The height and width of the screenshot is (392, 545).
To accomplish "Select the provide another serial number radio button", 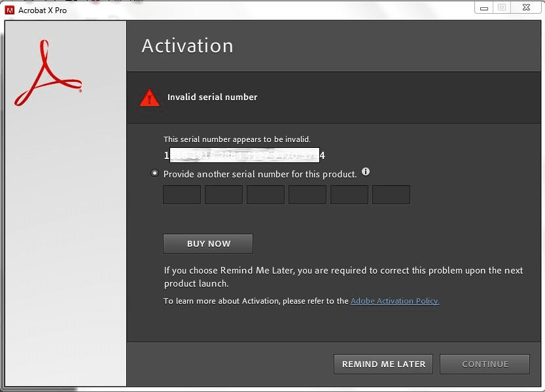I will (x=154, y=173).
